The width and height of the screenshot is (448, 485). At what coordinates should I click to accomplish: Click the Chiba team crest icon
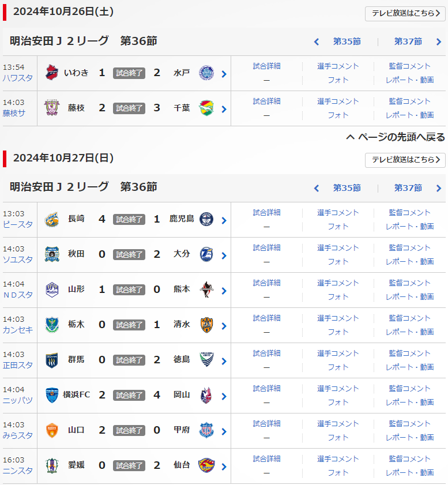pyautogui.click(x=206, y=108)
